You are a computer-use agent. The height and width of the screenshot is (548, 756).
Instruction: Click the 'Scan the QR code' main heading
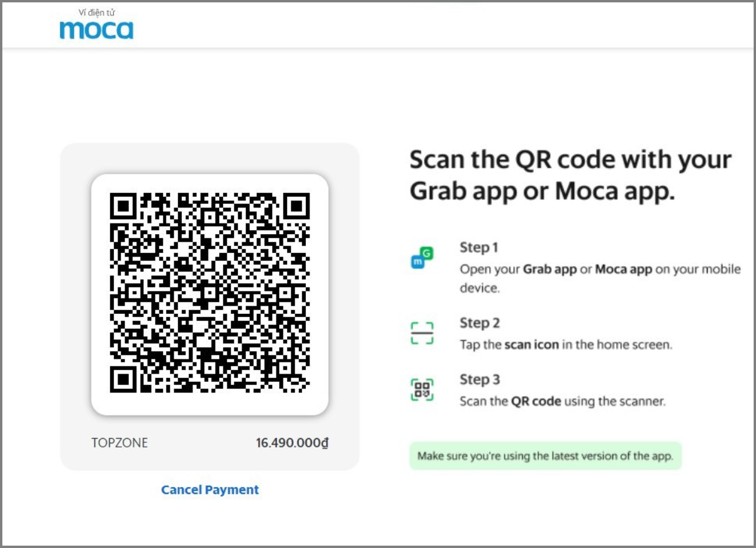point(571,175)
